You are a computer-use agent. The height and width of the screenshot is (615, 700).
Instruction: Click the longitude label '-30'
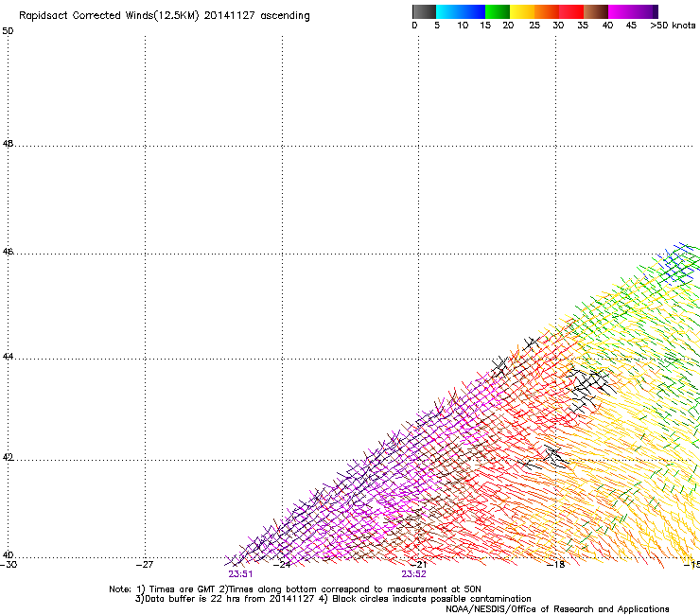coord(9,565)
